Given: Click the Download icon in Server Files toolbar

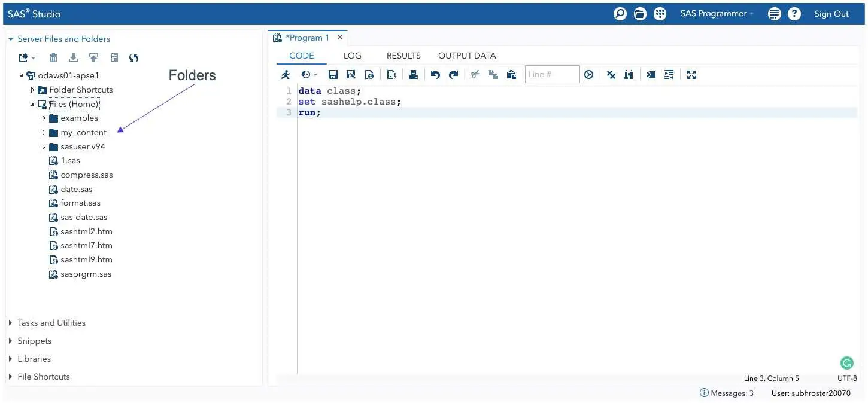Looking at the screenshot, I should click(73, 58).
